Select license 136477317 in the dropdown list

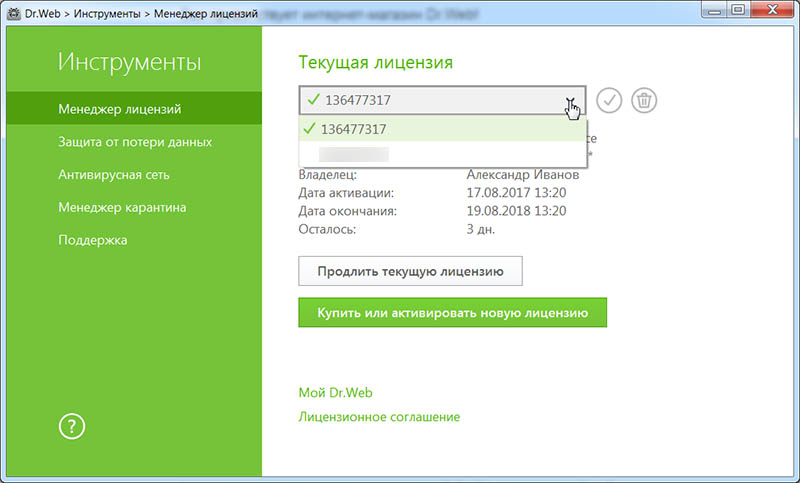pos(442,129)
